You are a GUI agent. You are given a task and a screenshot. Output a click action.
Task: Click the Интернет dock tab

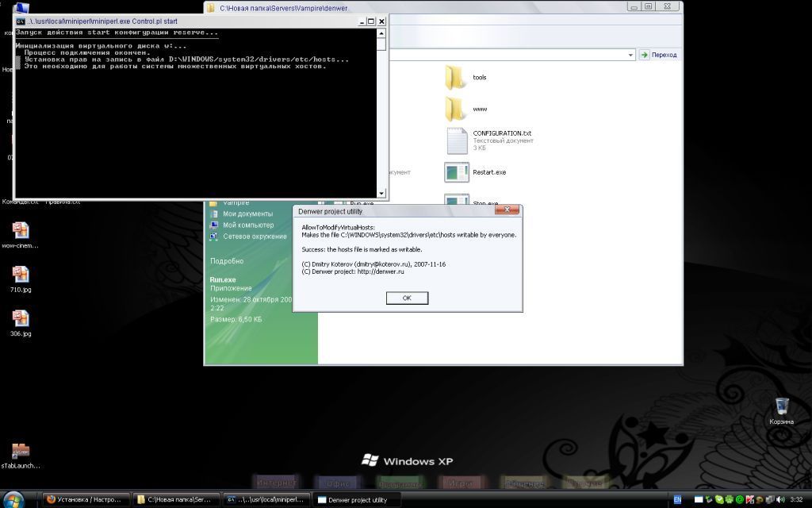tap(276, 482)
